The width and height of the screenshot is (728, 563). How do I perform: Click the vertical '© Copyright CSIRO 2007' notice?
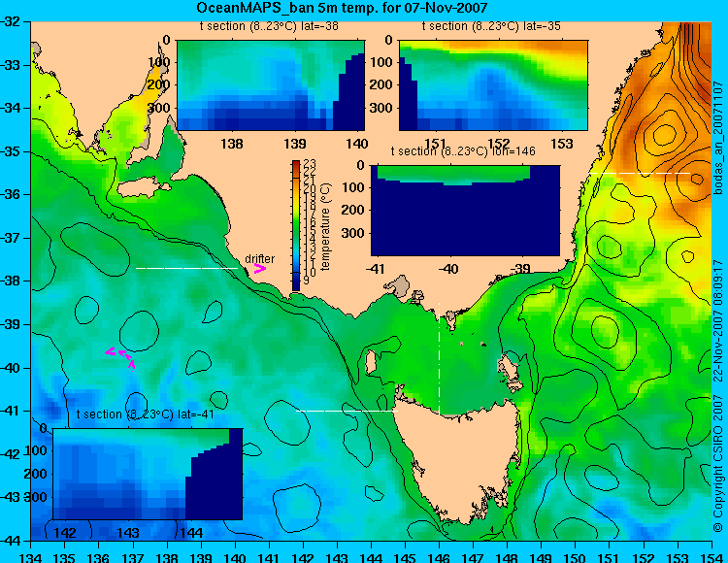pos(718,463)
